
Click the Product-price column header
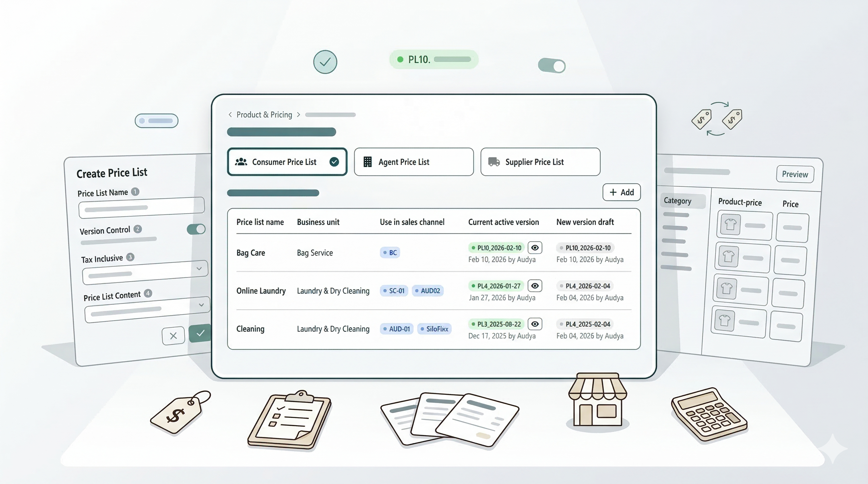[x=740, y=202]
